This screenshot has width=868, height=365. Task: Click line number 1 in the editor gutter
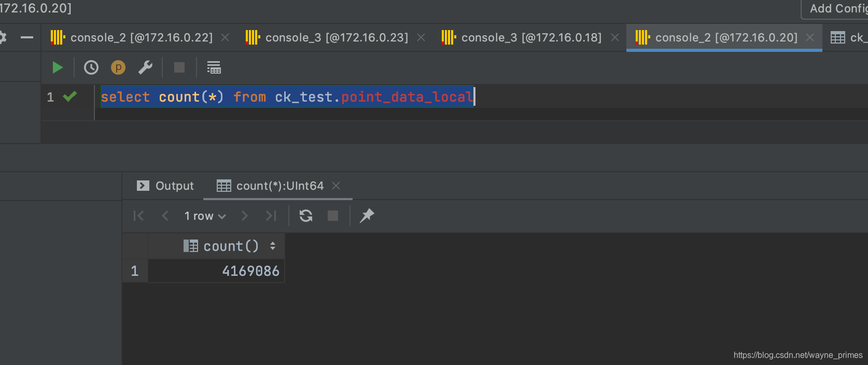point(50,97)
